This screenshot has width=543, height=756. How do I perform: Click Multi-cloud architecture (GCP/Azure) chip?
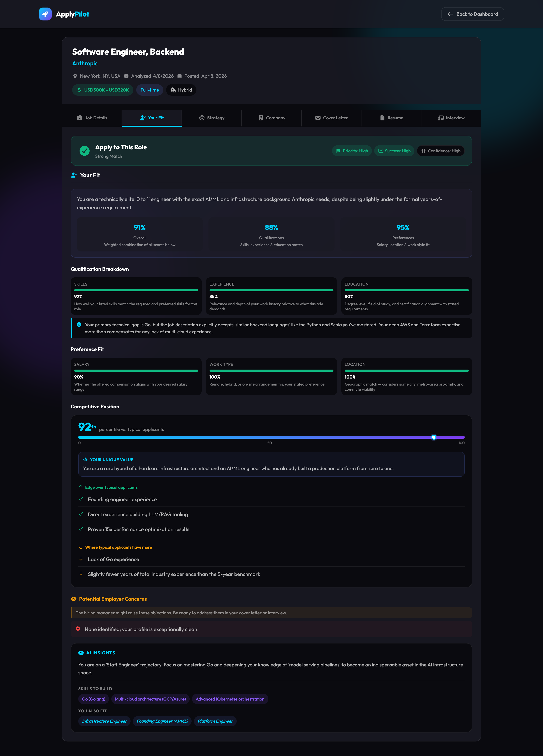(x=150, y=699)
